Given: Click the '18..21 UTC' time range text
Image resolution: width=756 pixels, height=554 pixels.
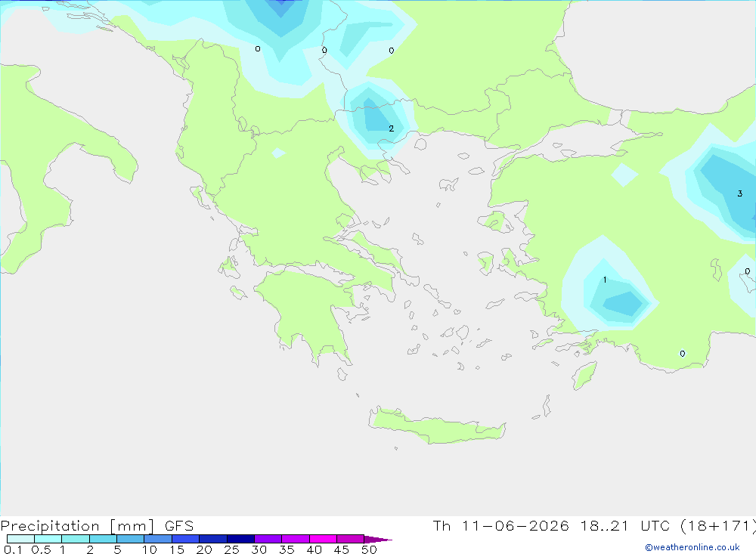Looking at the screenshot, I should (x=626, y=525).
